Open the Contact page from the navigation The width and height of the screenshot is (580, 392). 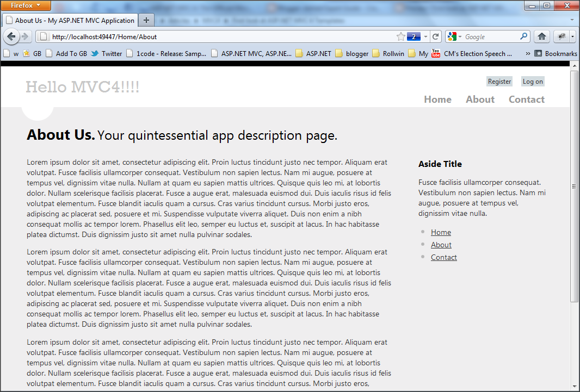pos(526,99)
